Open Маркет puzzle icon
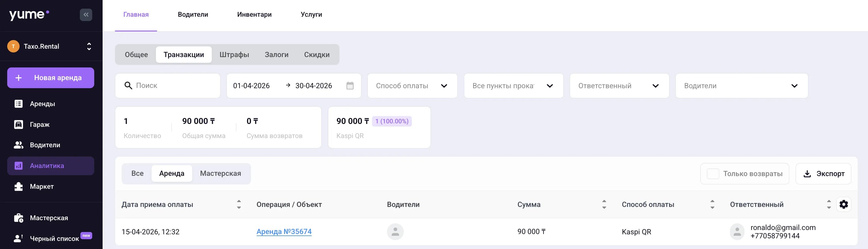Image resolution: width=868 pixels, height=249 pixels. pos(18,186)
